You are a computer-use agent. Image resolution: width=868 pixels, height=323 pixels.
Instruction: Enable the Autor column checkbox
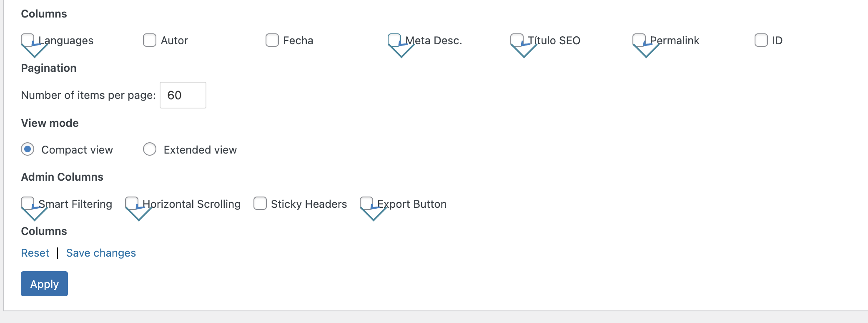pyautogui.click(x=150, y=40)
